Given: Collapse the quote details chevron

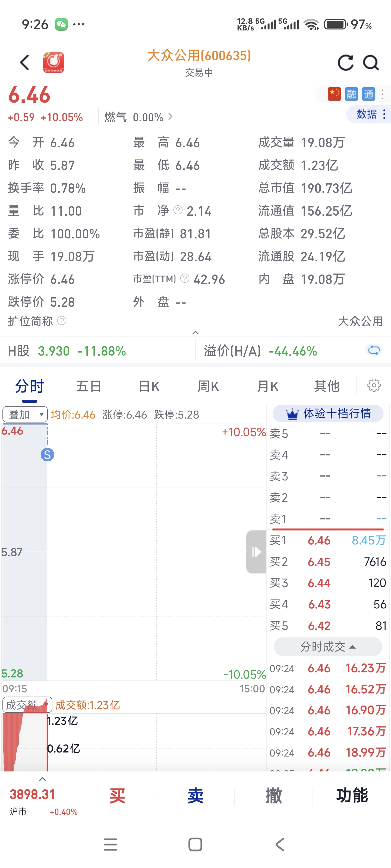Looking at the screenshot, I should (195, 333).
